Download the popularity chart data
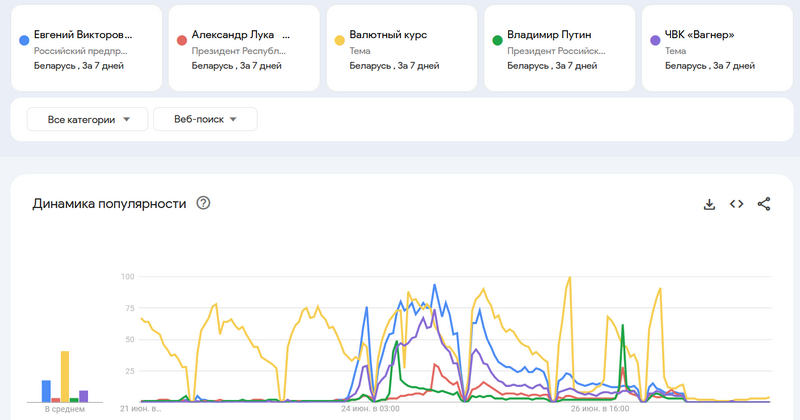Screen dimensions: 800x420 tap(709, 204)
